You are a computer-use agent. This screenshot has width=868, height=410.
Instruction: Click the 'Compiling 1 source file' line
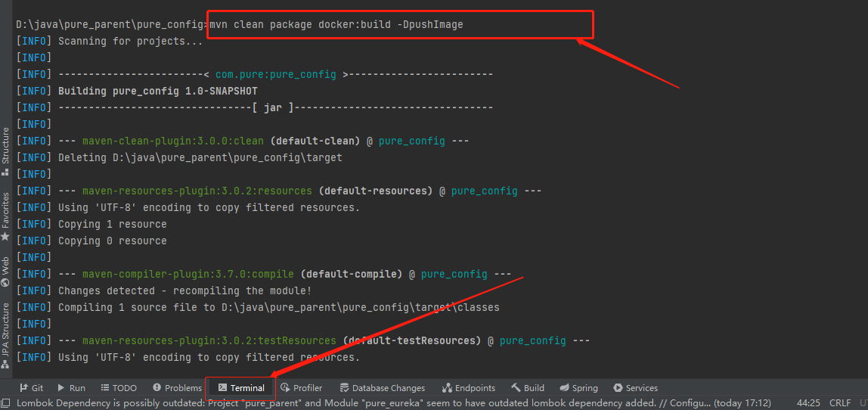(278, 307)
